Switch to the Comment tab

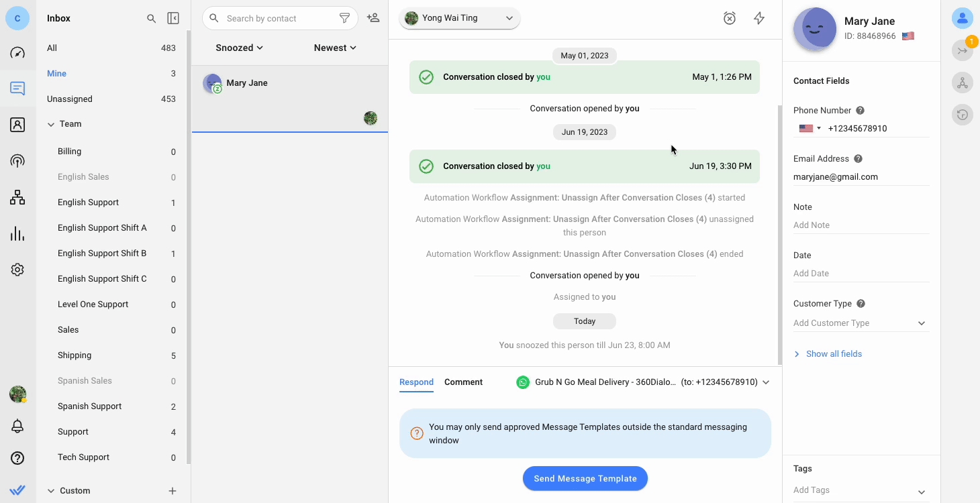(x=463, y=382)
